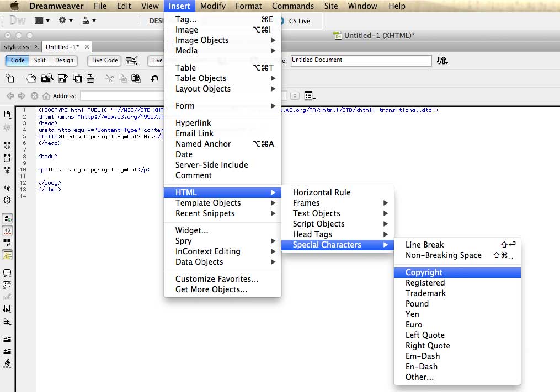Click the Collapse Selection icon

click(7, 158)
